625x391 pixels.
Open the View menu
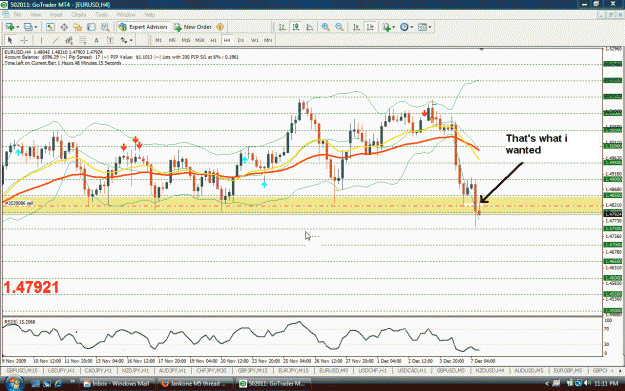pyautogui.click(x=35, y=15)
